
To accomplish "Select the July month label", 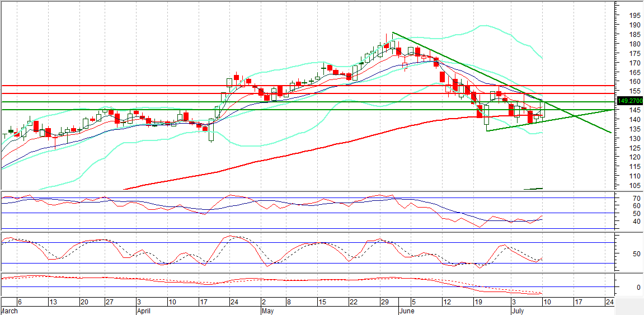I will coord(518,311).
